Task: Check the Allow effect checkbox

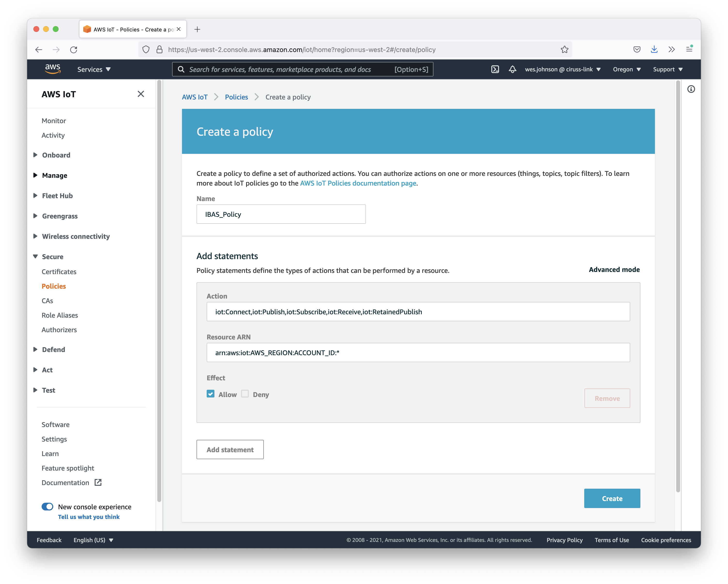Action: [x=211, y=394]
